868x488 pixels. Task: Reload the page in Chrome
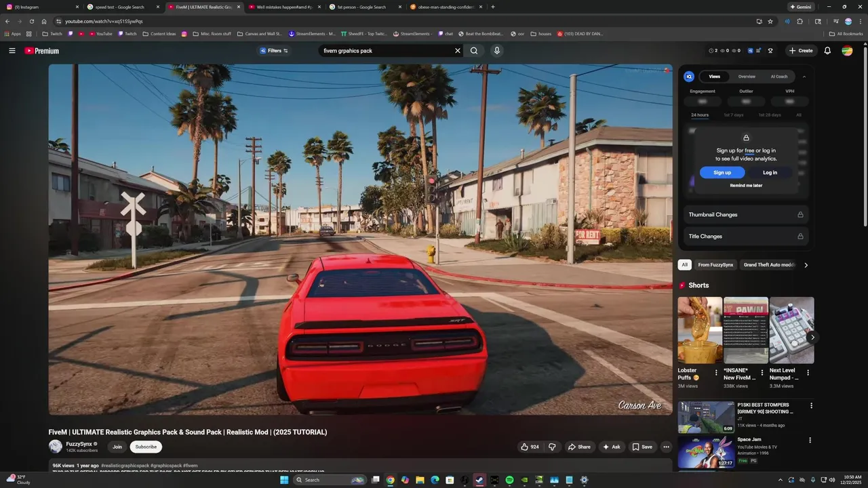31,21
